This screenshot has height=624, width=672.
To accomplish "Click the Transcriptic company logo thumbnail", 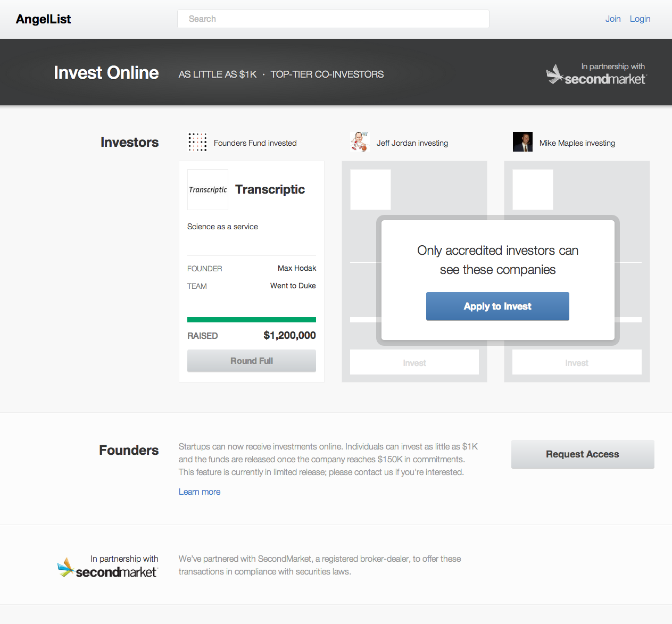I will coord(208,189).
